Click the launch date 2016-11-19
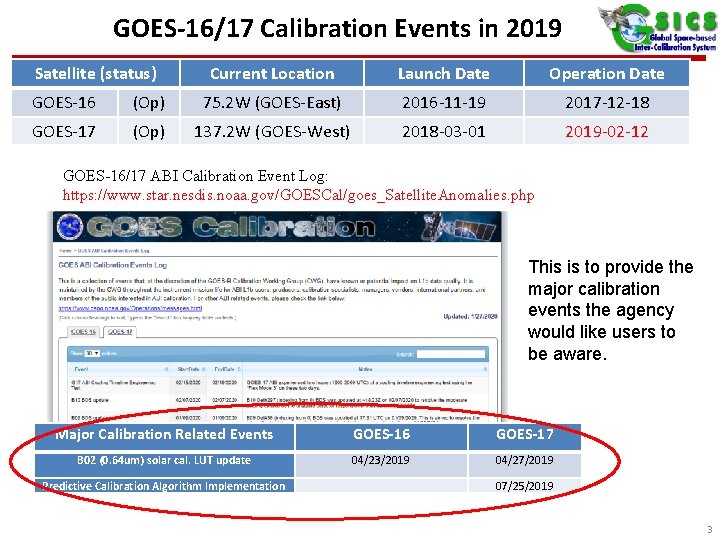The height and width of the screenshot is (540, 720). [x=444, y=102]
